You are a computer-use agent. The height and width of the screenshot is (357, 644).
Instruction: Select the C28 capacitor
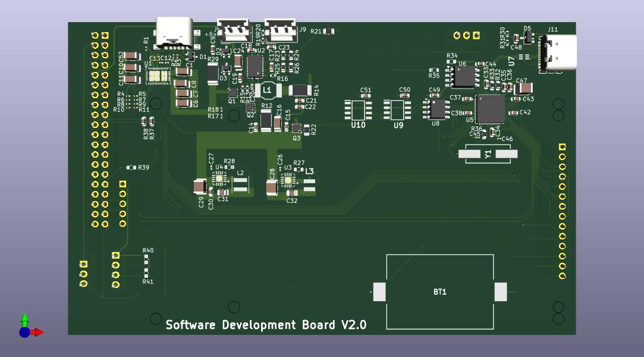point(272,188)
